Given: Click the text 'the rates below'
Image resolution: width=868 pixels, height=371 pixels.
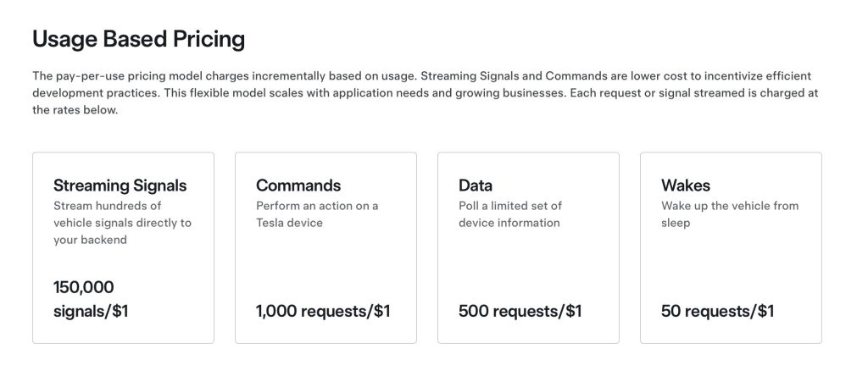Looking at the screenshot, I should [75, 111].
